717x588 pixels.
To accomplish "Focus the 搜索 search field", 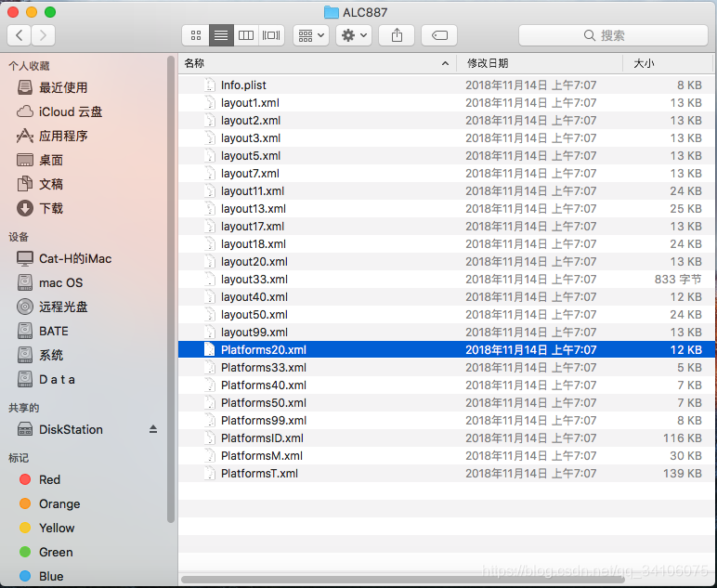I will tap(613, 35).
